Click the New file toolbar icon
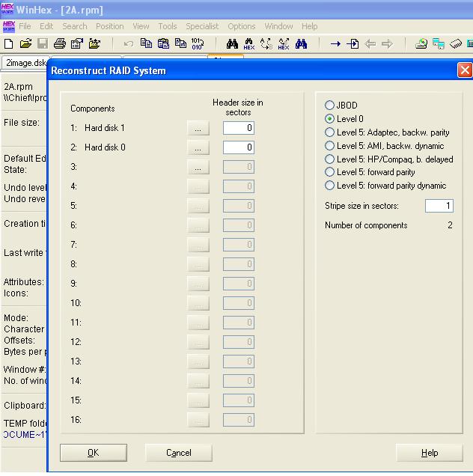This screenshot has width=473, height=476. [x=9, y=44]
